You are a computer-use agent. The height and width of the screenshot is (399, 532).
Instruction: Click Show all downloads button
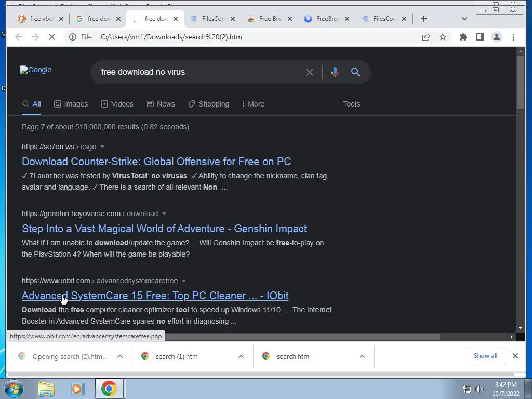pos(486,356)
